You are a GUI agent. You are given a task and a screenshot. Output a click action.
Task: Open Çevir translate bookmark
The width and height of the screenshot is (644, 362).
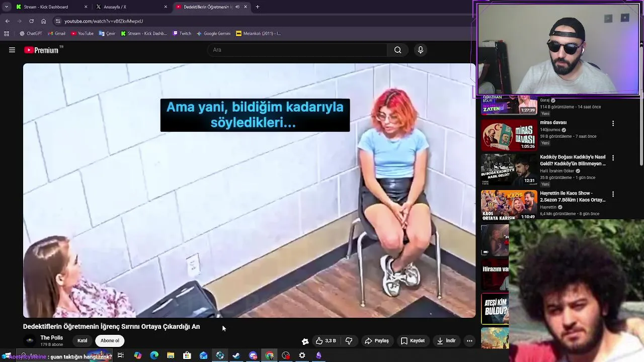point(107,34)
